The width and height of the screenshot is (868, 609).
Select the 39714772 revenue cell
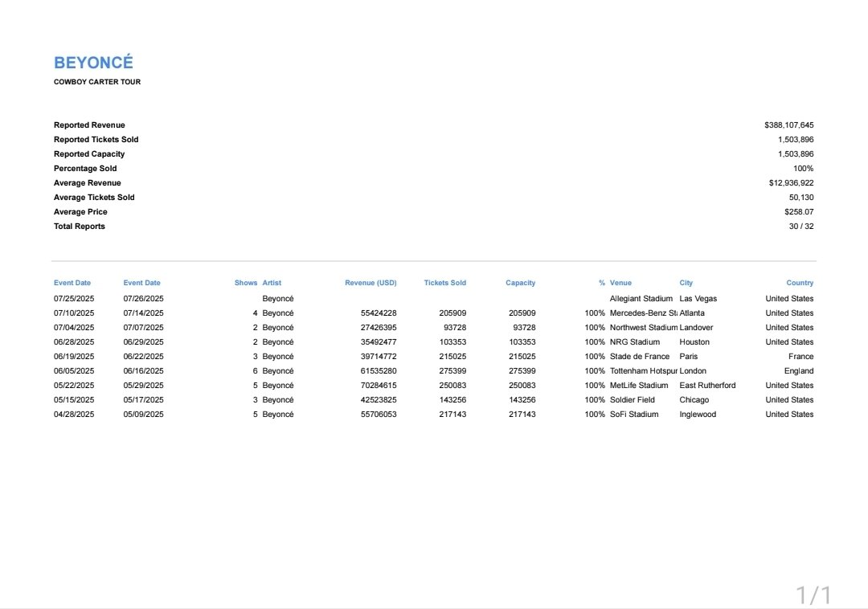coord(379,356)
